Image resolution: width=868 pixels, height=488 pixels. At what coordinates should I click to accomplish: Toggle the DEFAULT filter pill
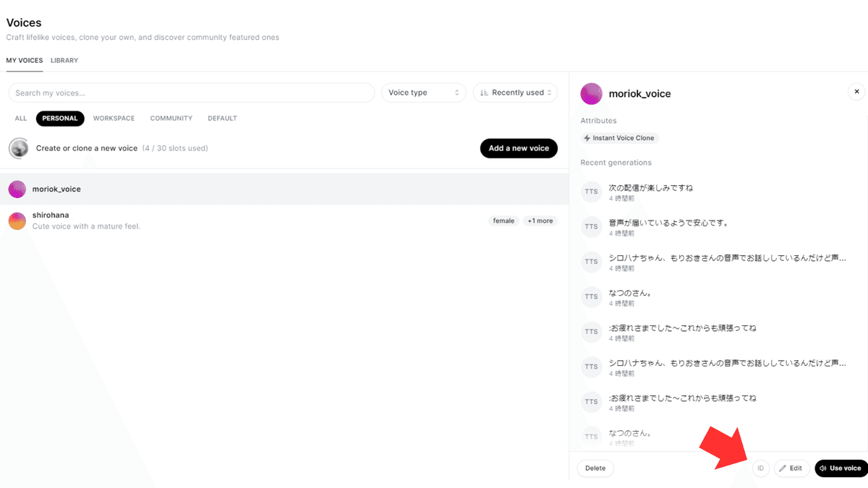coord(222,118)
